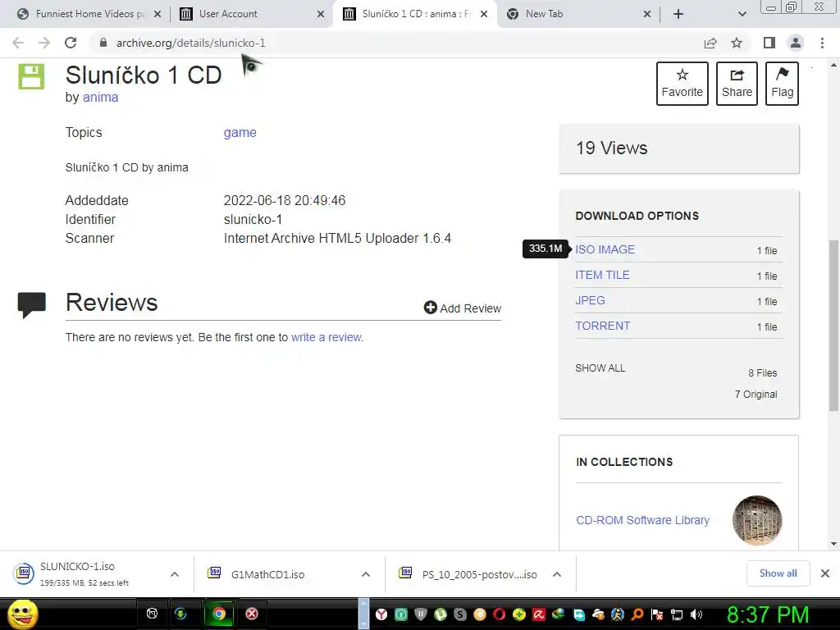Open the browser side panel icon
This screenshot has height=630, width=840.
[769, 43]
